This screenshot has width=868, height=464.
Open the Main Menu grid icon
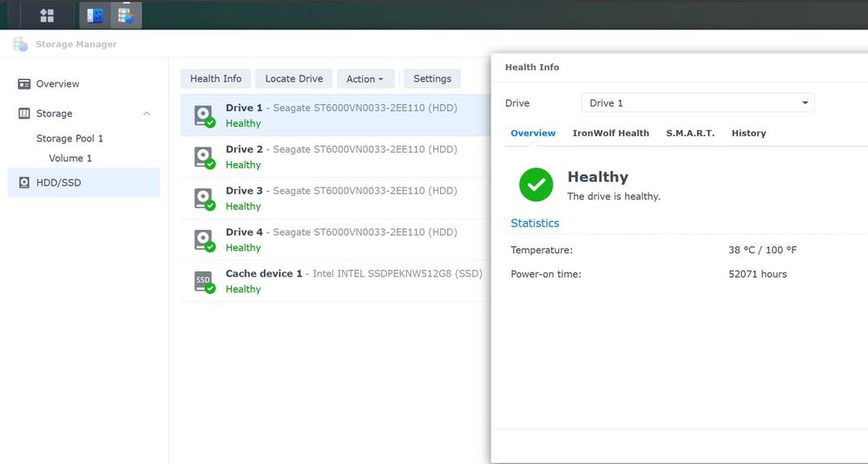click(47, 16)
